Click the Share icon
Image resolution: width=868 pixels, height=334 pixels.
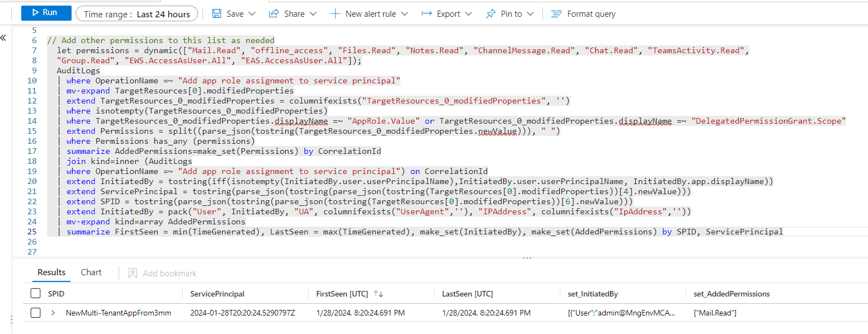[274, 13]
